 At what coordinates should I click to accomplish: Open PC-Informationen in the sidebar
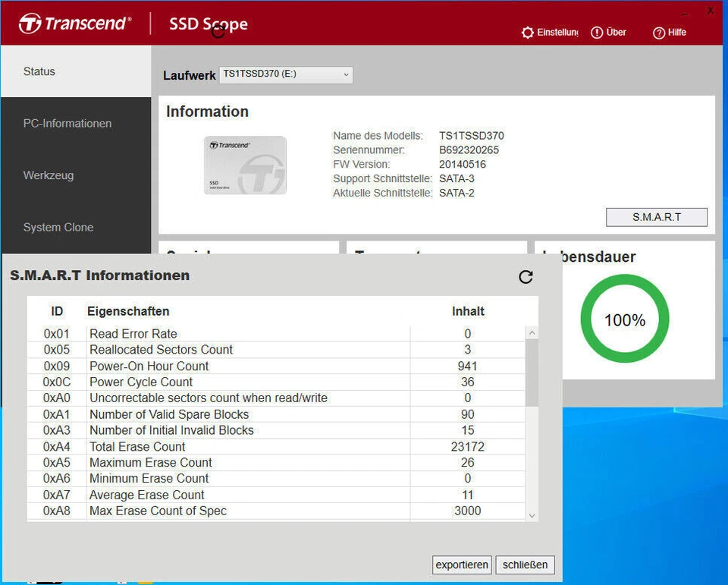67,123
